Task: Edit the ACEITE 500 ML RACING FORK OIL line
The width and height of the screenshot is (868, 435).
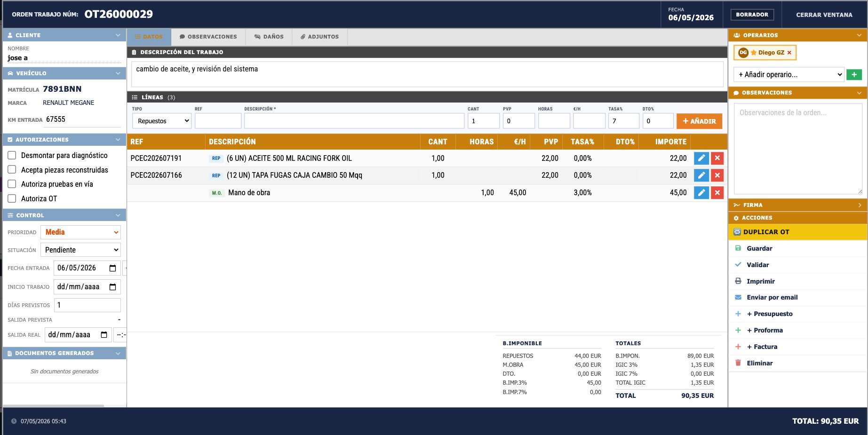Action: [701, 158]
